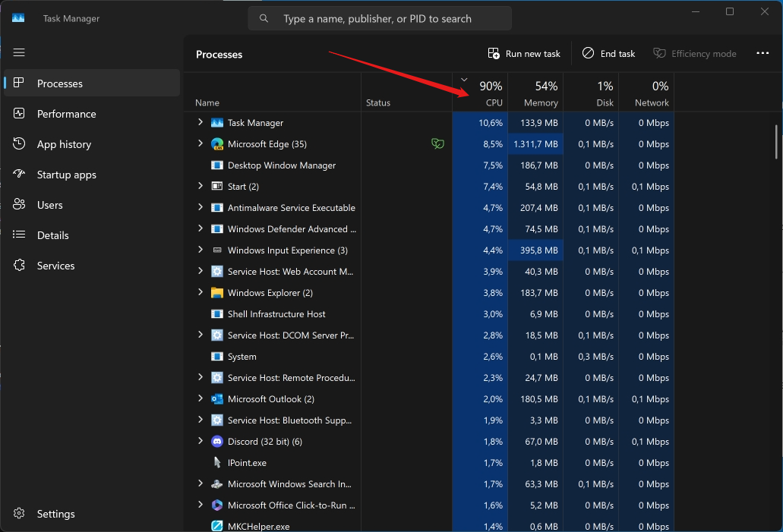Click the Run new task button
Screen dimensions: 783x532
coord(524,54)
